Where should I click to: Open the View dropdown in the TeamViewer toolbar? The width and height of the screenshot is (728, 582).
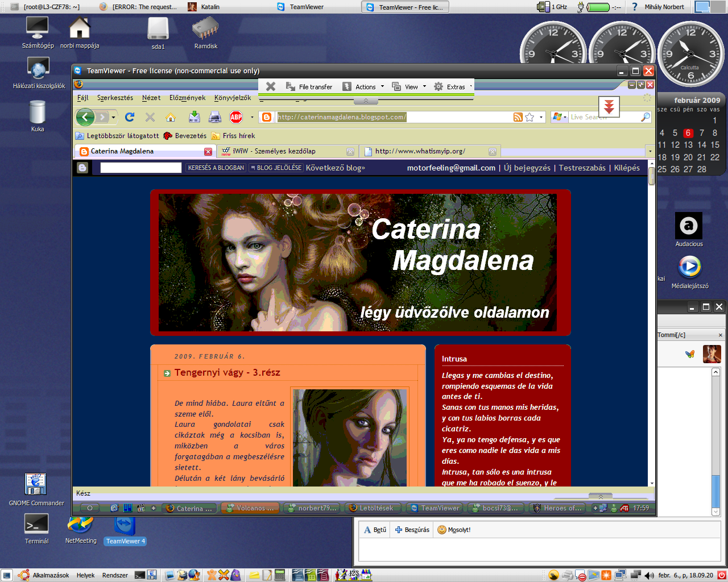[408, 86]
